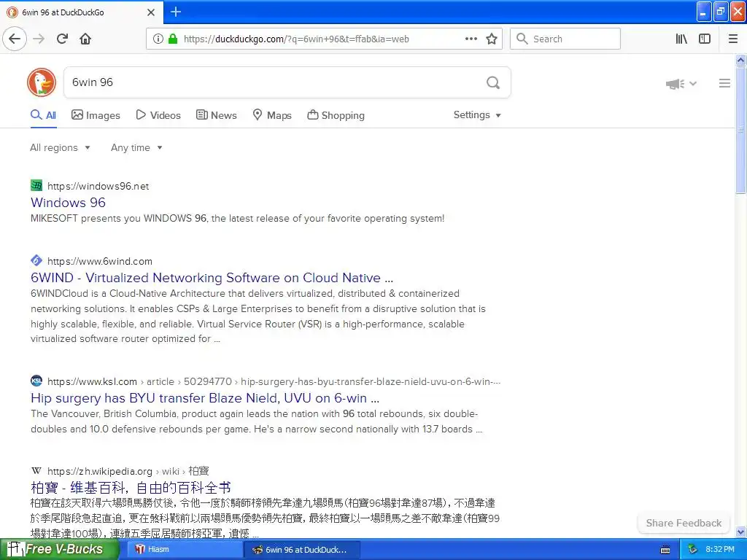747x560 pixels.
Task: Click the 6wind.com favicon
Action: click(x=36, y=260)
